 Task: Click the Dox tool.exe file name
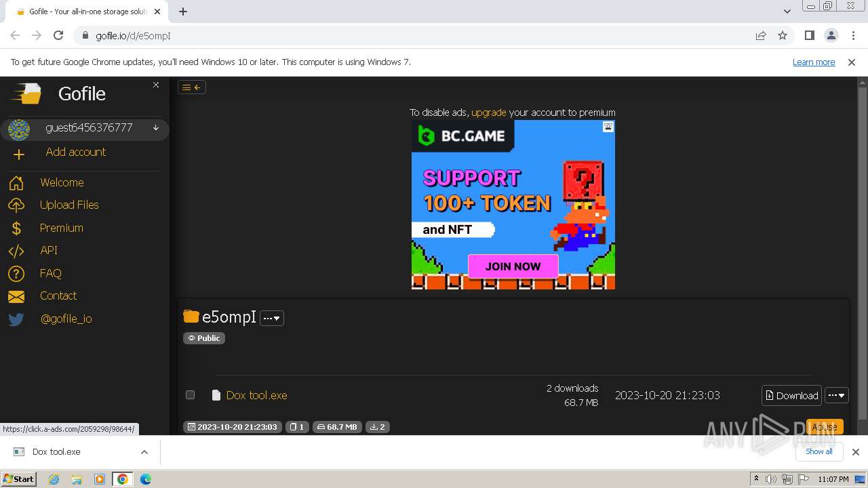click(x=257, y=395)
